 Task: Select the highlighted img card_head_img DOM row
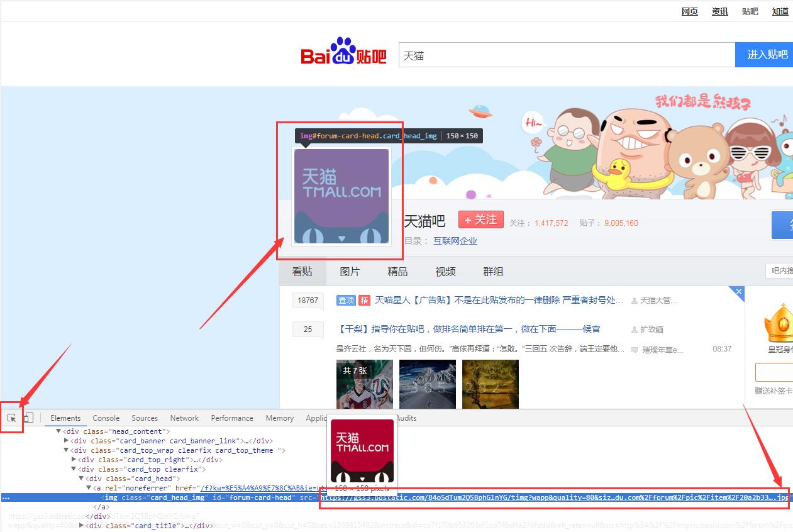click(x=396, y=497)
